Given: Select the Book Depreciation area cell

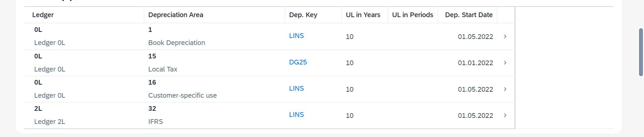Looking at the screenshot, I should coord(176,43).
